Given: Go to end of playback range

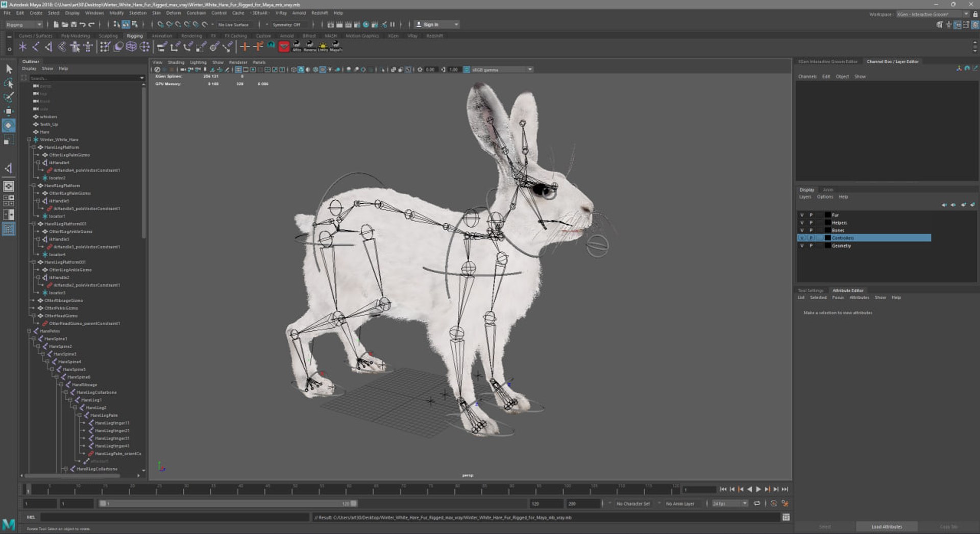Looking at the screenshot, I should (785, 489).
